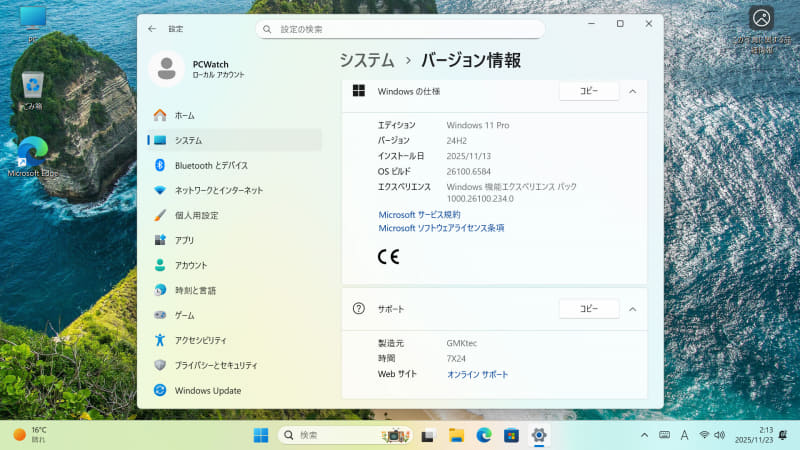Click the PCWatch account avatar
Screen dimensions: 800x450
pyautogui.click(x=166, y=69)
